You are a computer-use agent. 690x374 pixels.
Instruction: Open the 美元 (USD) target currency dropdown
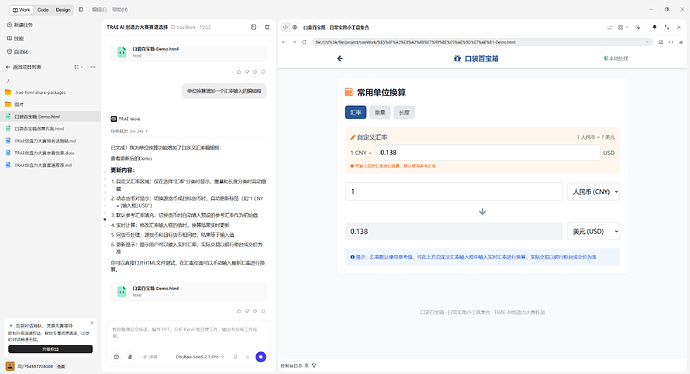coord(593,231)
